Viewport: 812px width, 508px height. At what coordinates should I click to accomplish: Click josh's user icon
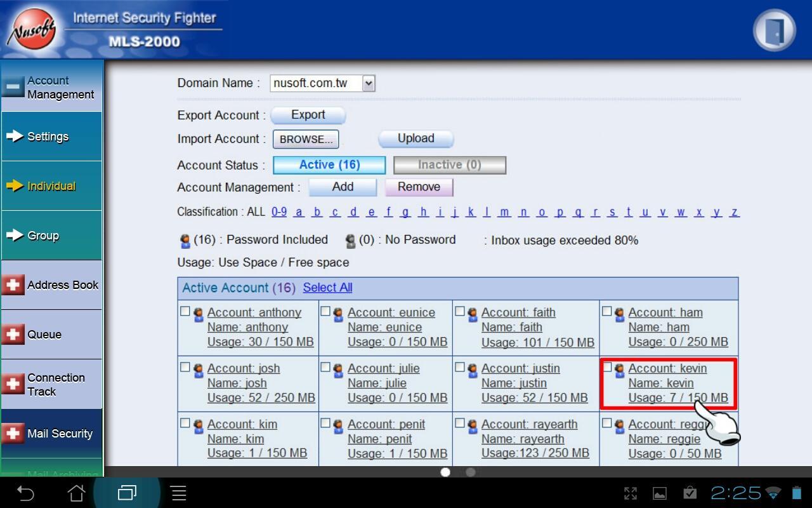point(198,371)
